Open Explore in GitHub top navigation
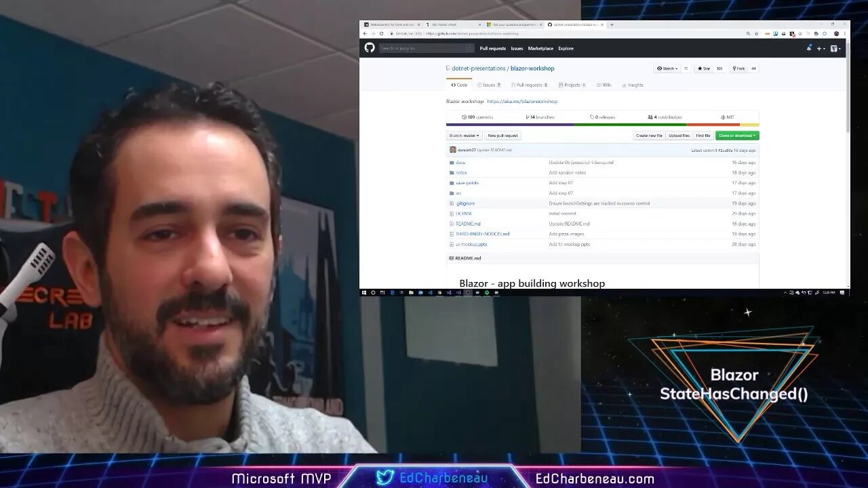868x488 pixels. tap(566, 48)
